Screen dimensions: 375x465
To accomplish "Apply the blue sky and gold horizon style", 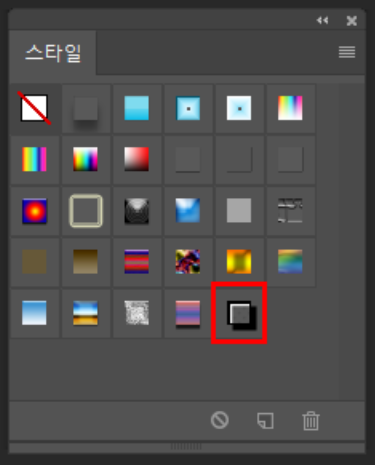I will [x=86, y=313].
